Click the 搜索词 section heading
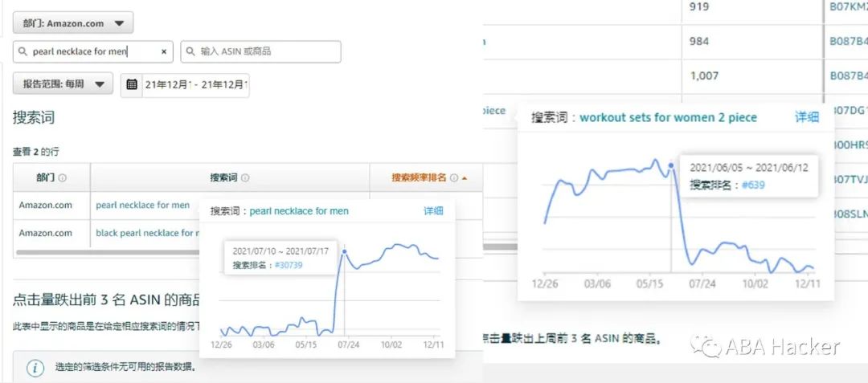 (x=34, y=118)
